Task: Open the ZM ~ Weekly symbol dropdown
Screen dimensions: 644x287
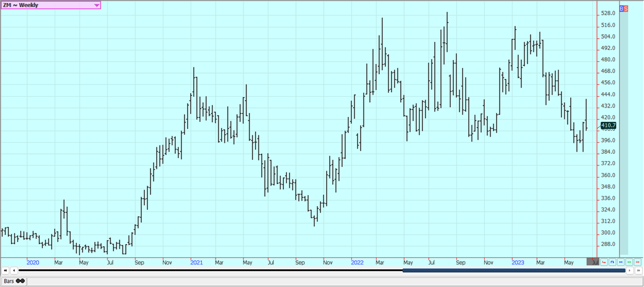Action: click(x=50, y=5)
